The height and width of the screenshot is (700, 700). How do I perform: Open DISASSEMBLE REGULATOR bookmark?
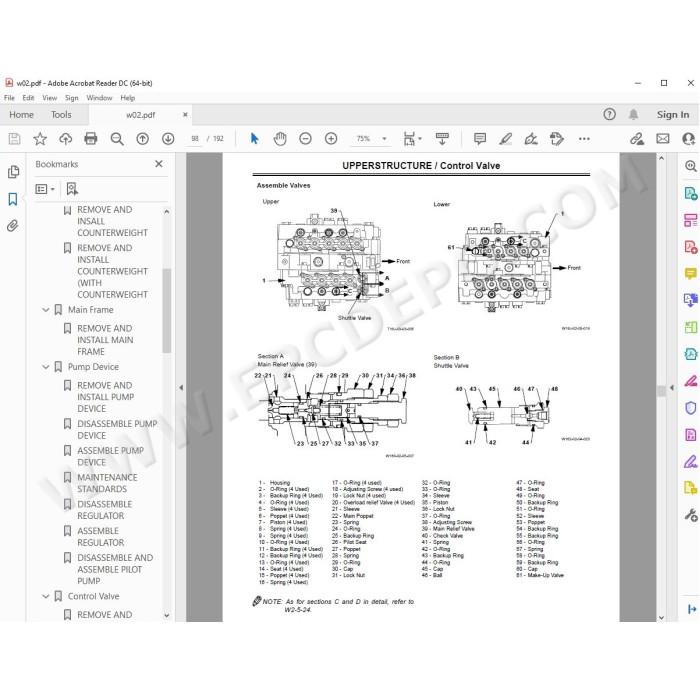point(104,510)
